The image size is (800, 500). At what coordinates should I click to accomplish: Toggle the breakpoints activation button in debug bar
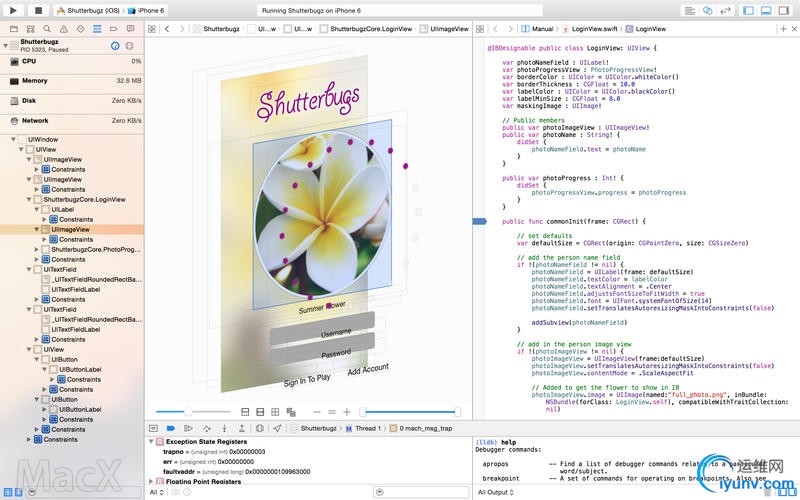click(171, 428)
